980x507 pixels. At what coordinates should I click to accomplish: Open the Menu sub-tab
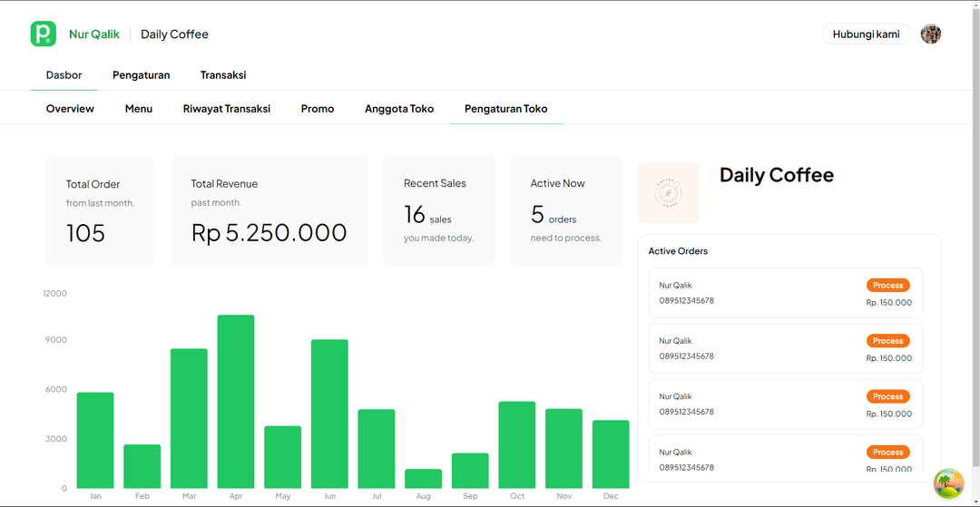coord(139,109)
